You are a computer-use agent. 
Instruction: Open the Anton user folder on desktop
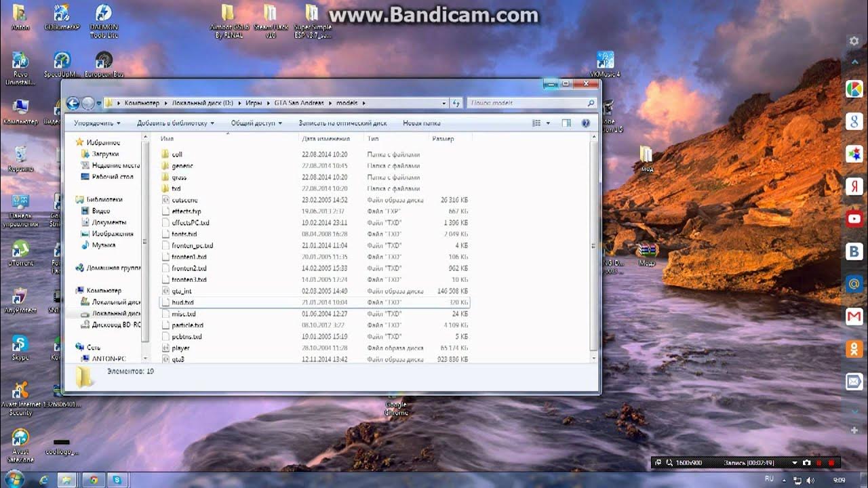coord(20,18)
